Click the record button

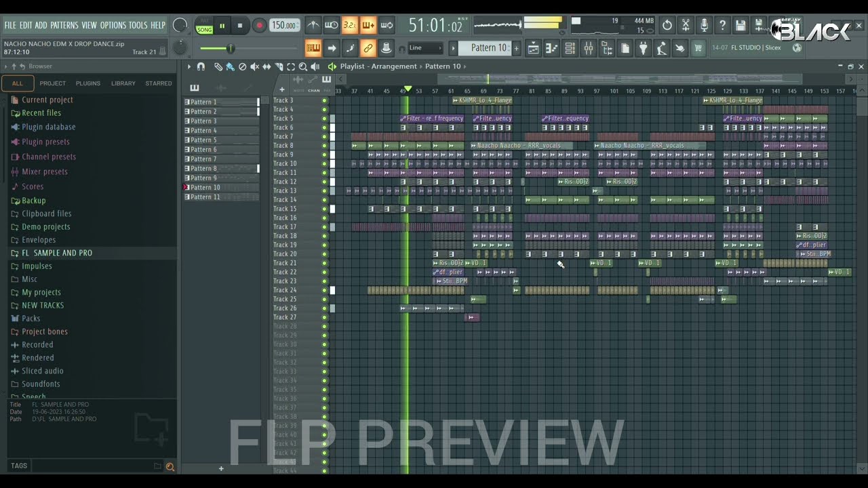point(259,26)
